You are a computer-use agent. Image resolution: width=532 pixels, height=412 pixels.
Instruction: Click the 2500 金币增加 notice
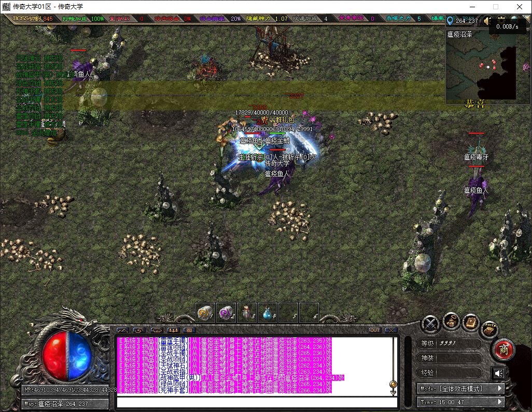pyautogui.click(x=36, y=133)
